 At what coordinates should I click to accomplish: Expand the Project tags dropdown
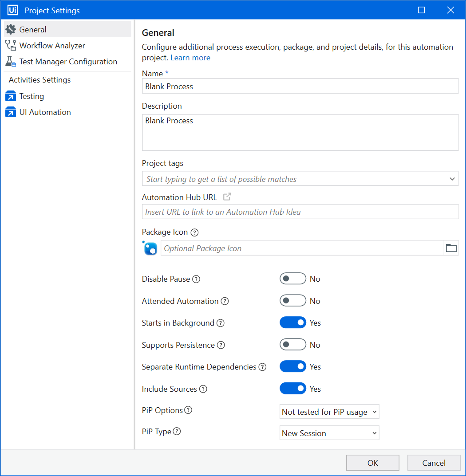tap(452, 179)
